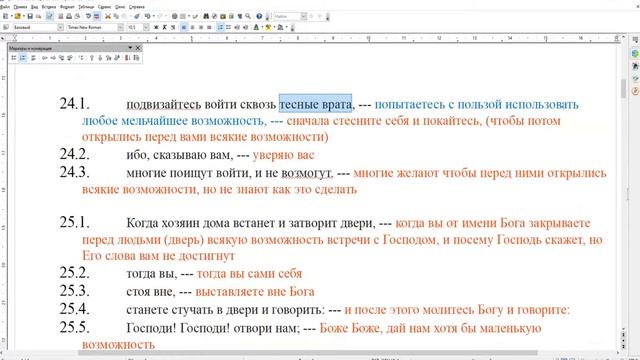This screenshot has height=360, width=640.
Task: Apply the highlighting color icon
Action: click(268, 27)
